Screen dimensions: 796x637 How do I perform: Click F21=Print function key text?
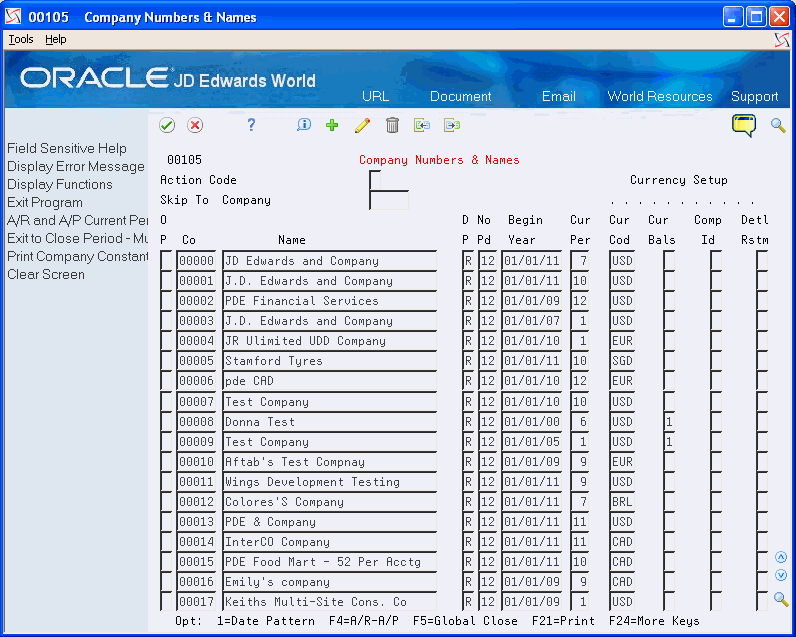coord(563,621)
